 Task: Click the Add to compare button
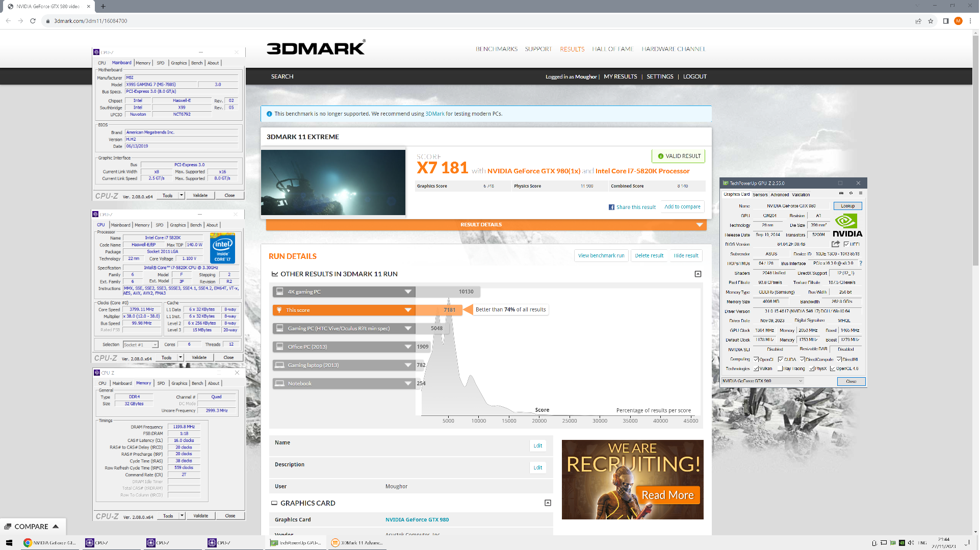682,207
